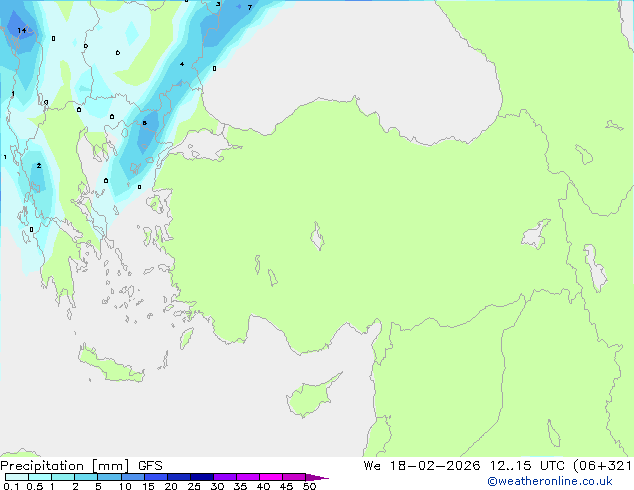Screen dimensions: 634x490
Task: Select the 20–25 mm legend color swatch
Action: pyautogui.click(x=179, y=477)
